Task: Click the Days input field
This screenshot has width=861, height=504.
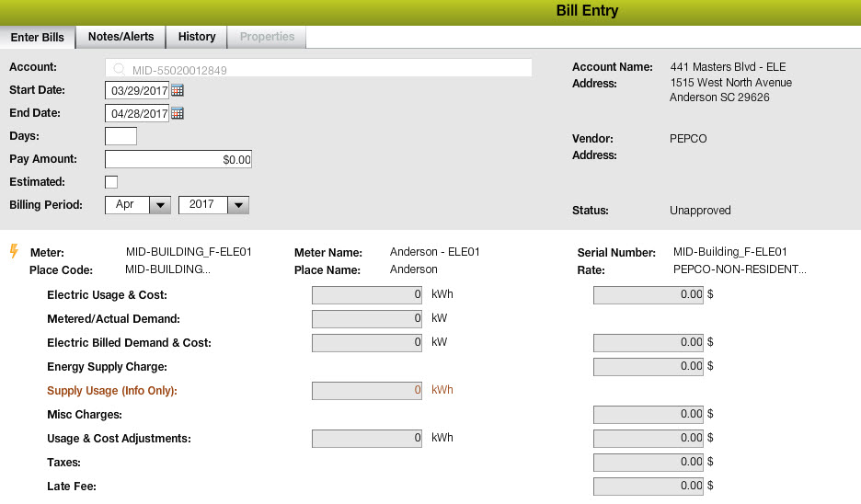Action: 121,136
